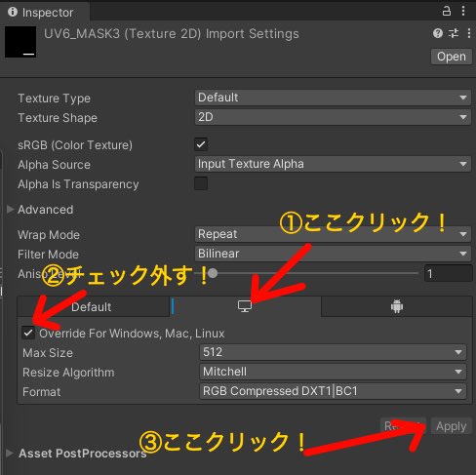Open the Format dropdown

(x=333, y=391)
